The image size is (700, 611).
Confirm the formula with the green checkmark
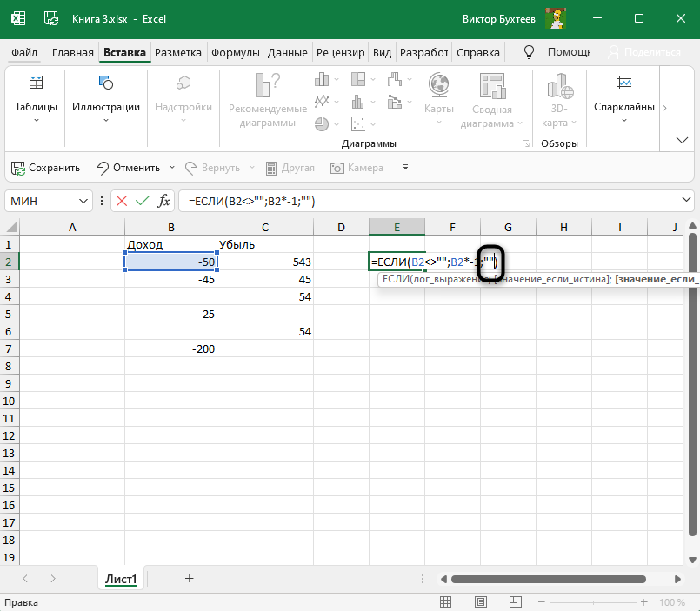coord(143,201)
